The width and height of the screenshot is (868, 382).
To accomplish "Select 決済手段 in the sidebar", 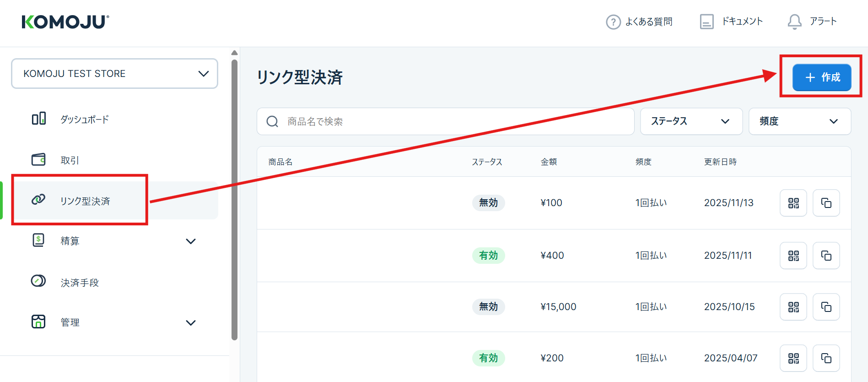I will (x=80, y=283).
